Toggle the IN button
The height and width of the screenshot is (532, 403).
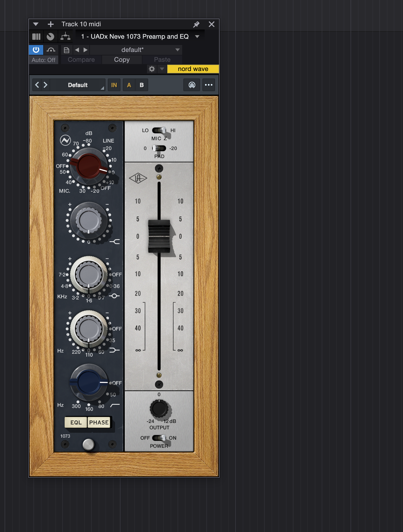click(x=114, y=85)
